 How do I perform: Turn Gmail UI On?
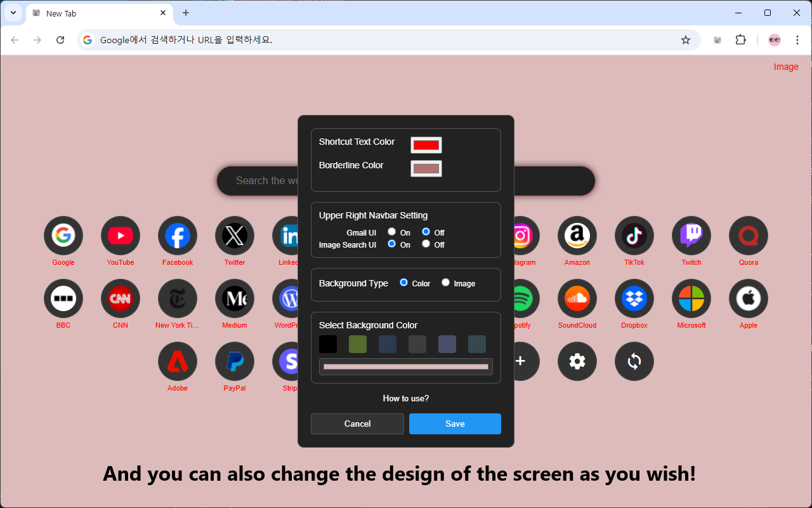tap(392, 232)
